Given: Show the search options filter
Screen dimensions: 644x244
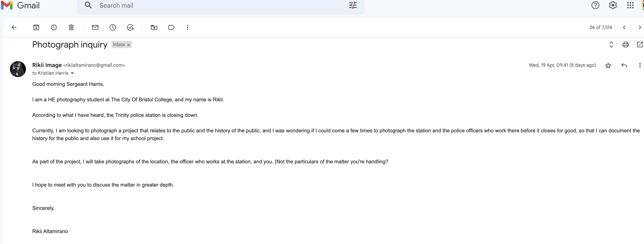Looking at the screenshot, I should click(x=353, y=5).
